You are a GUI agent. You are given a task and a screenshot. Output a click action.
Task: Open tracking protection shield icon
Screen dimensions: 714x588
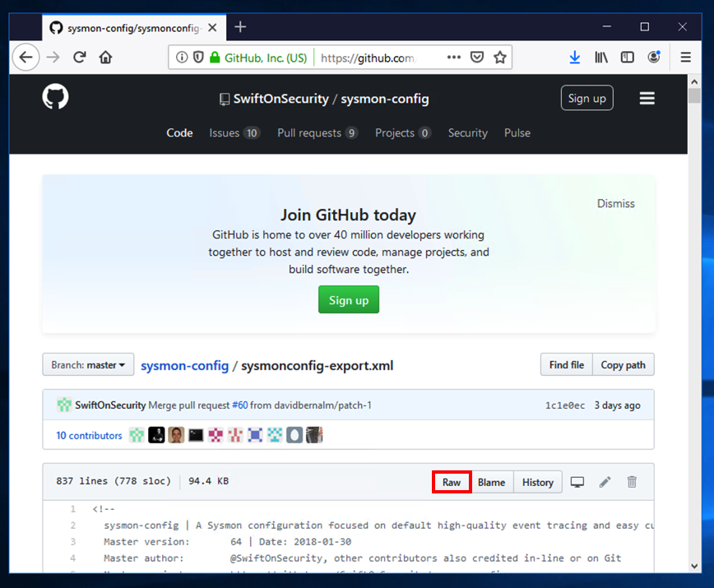coord(198,58)
